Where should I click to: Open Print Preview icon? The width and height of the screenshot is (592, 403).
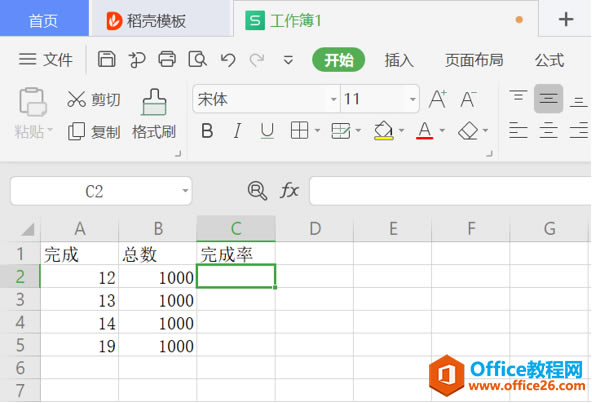[x=197, y=59]
